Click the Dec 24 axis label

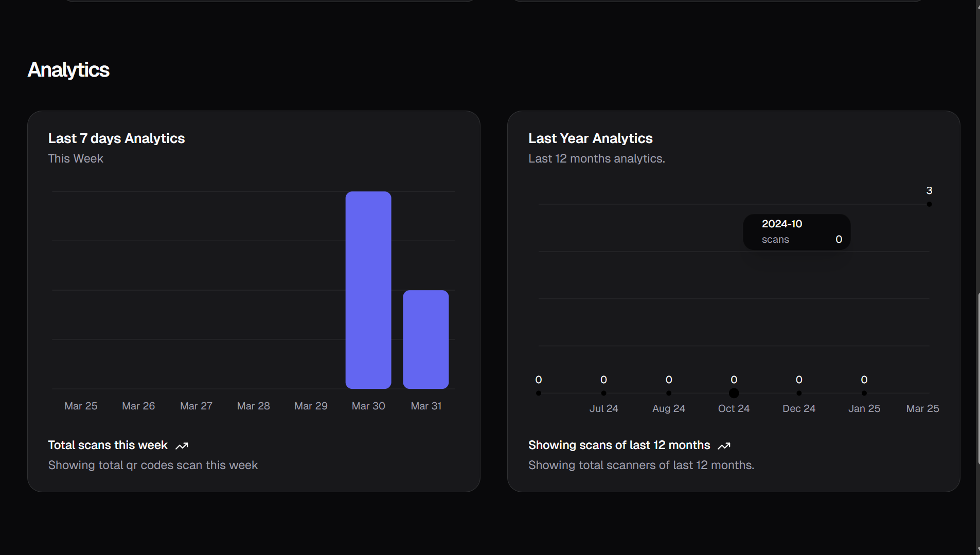click(799, 408)
